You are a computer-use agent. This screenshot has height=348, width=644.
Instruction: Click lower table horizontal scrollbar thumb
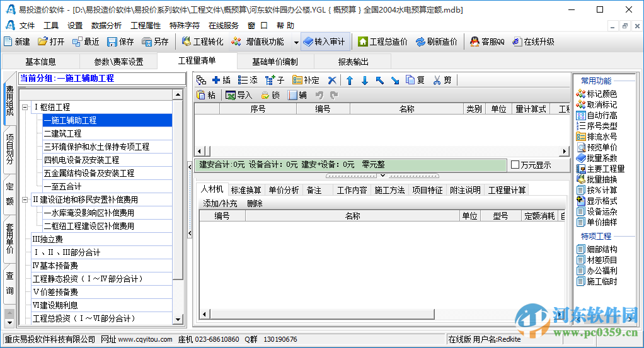pos(322,315)
